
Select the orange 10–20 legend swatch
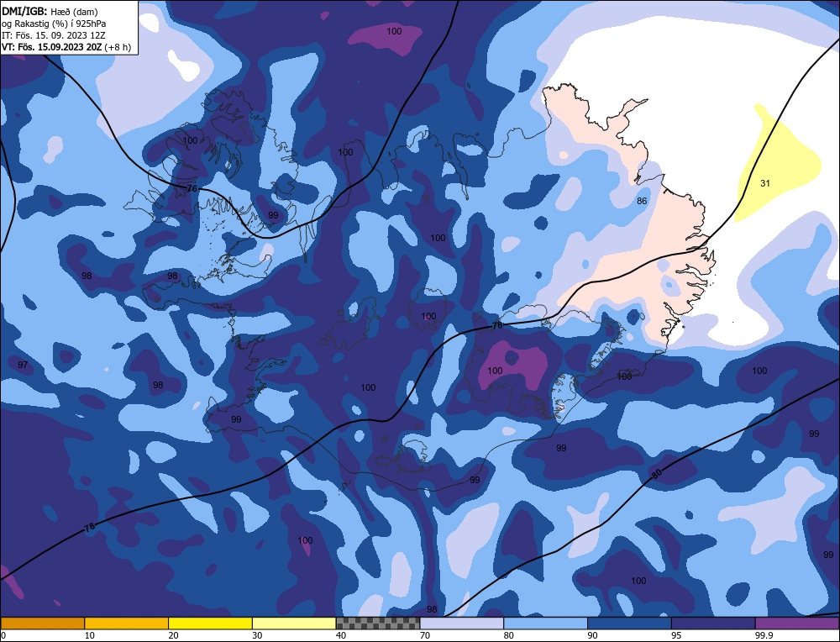(127, 624)
